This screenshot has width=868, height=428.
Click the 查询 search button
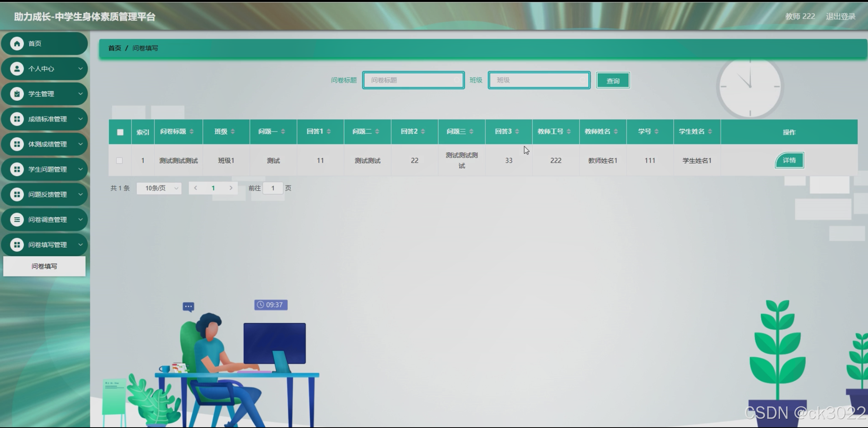(x=612, y=81)
